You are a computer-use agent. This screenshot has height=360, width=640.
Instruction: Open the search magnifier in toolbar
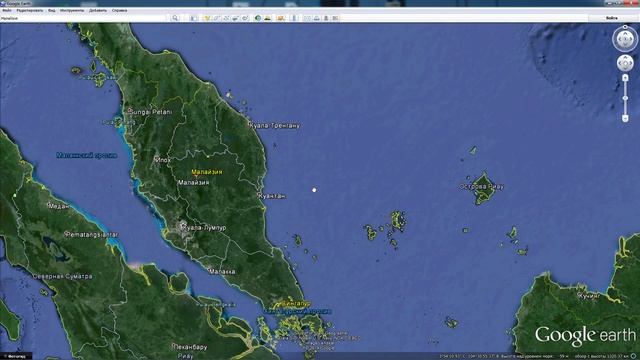[x=175, y=18]
